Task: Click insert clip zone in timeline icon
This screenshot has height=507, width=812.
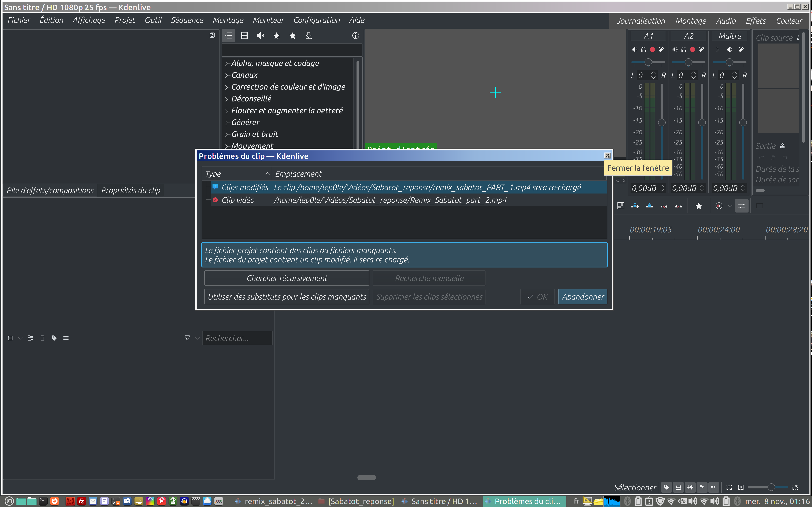Action: [635, 206]
